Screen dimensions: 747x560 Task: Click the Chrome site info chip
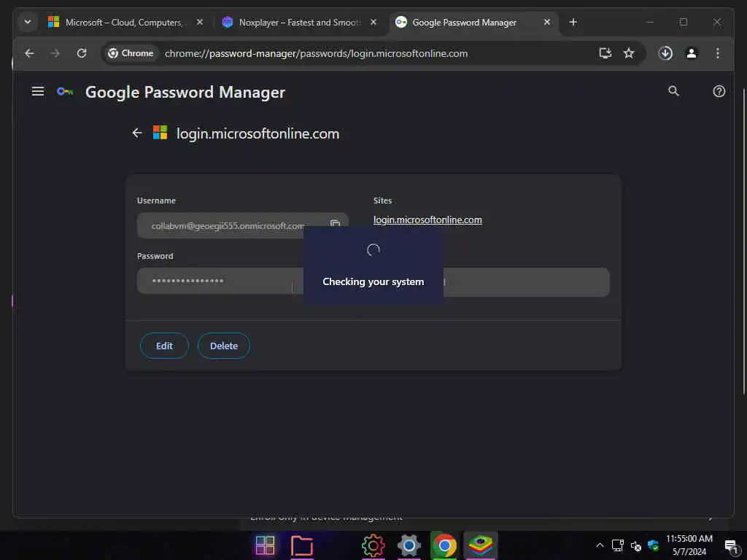pyautogui.click(x=131, y=53)
